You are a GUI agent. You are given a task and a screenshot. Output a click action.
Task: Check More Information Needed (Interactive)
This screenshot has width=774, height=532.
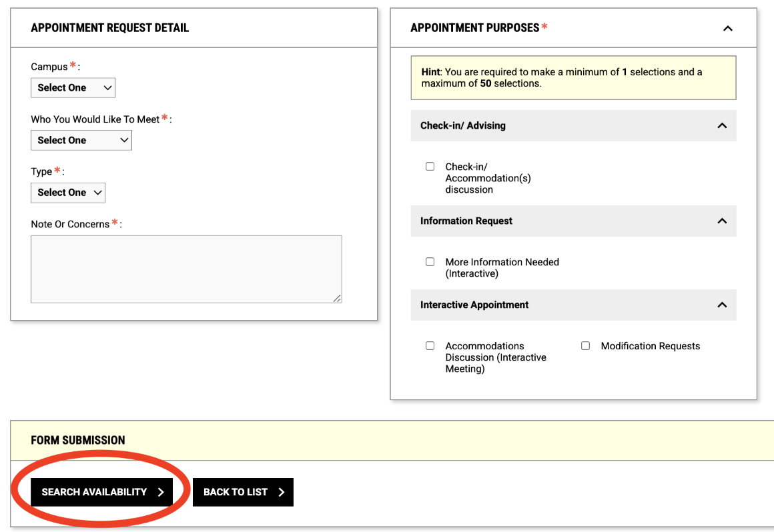click(430, 261)
